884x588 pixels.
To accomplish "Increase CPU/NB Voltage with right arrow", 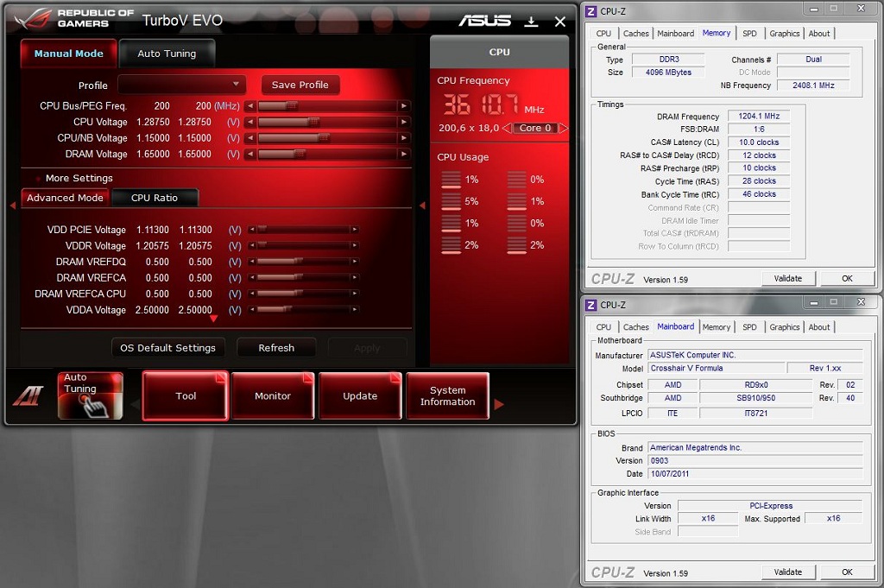I will point(404,137).
